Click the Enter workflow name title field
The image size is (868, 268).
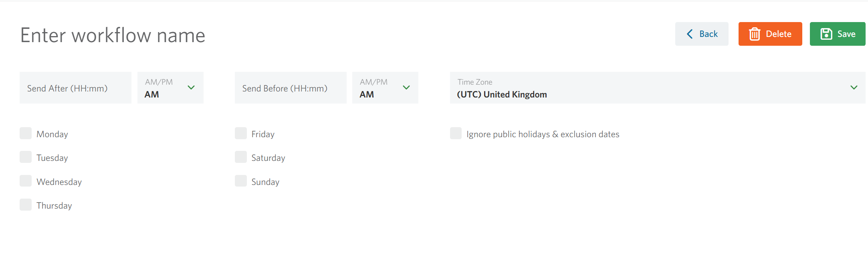(113, 35)
